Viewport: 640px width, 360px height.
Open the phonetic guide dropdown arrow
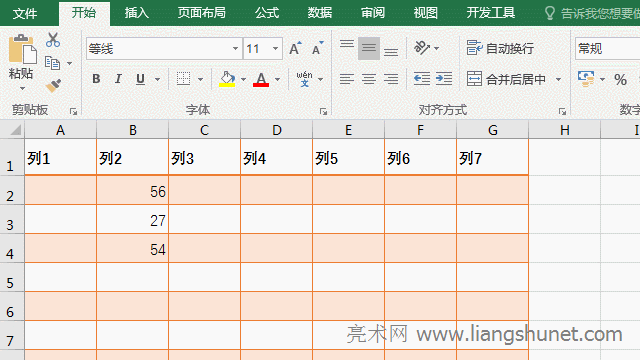click(x=320, y=79)
